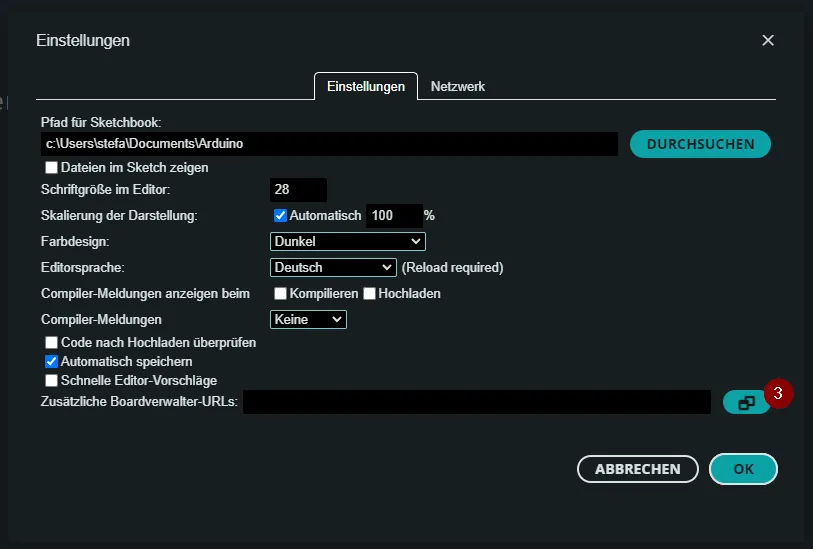Viewport: 813px width, 549px height.
Task: Click the Sketchbook path input field
Action: [x=329, y=144]
